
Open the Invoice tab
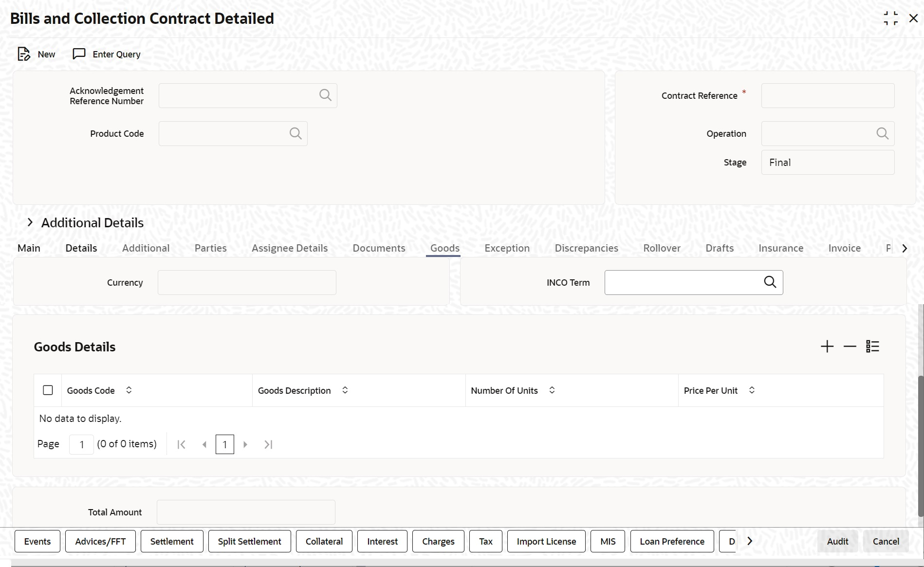click(x=844, y=248)
